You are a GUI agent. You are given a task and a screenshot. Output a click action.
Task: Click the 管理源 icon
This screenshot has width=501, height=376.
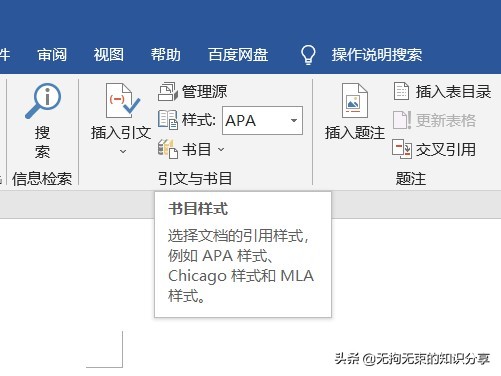coord(168,92)
